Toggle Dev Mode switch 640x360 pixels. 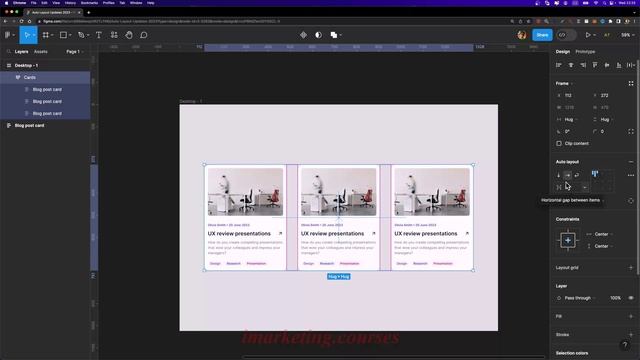[566, 35]
